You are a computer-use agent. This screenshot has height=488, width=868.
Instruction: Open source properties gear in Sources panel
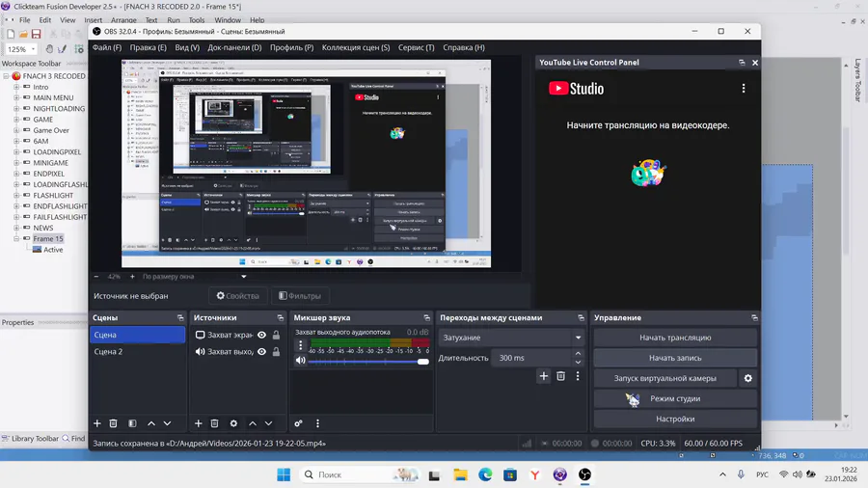233,423
